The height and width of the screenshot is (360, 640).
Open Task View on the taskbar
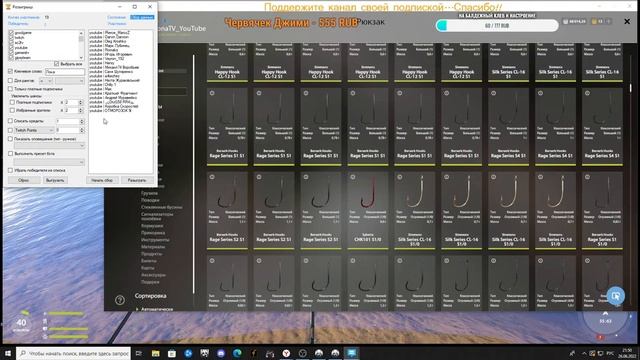tap(138, 353)
